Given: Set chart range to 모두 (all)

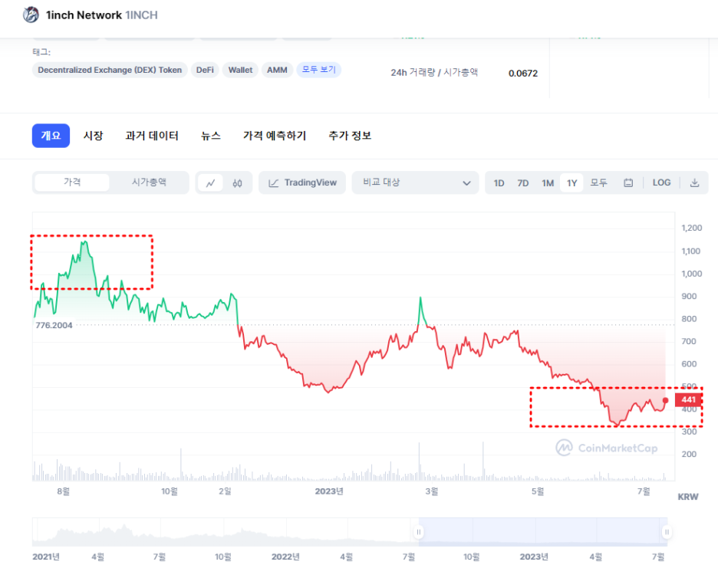Looking at the screenshot, I should (598, 183).
